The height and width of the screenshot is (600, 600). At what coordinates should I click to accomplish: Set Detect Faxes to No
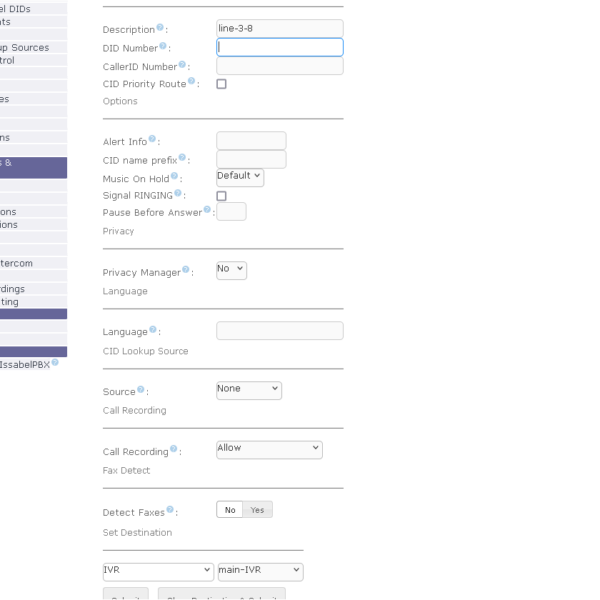point(230,510)
